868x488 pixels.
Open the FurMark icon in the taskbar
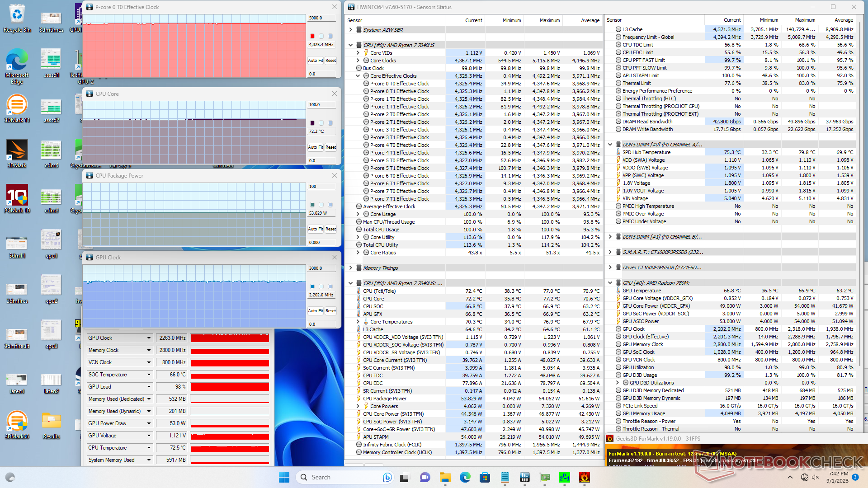coord(584,477)
